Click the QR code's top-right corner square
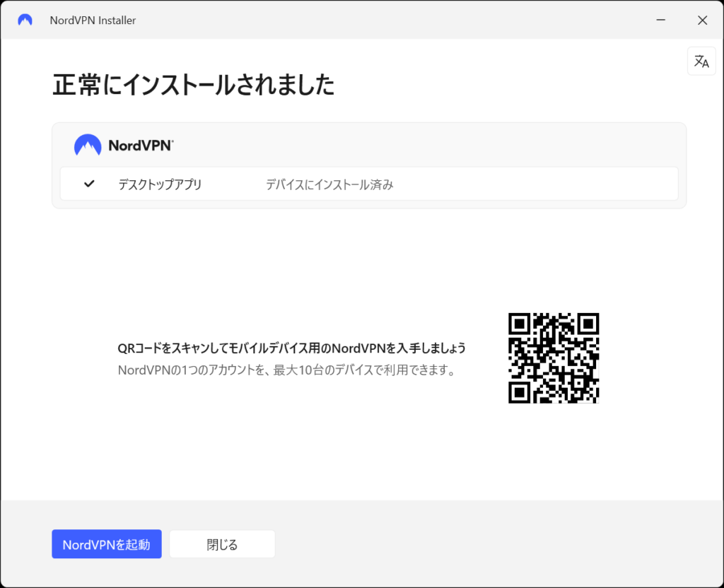The image size is (724, 588). (588, 324)
